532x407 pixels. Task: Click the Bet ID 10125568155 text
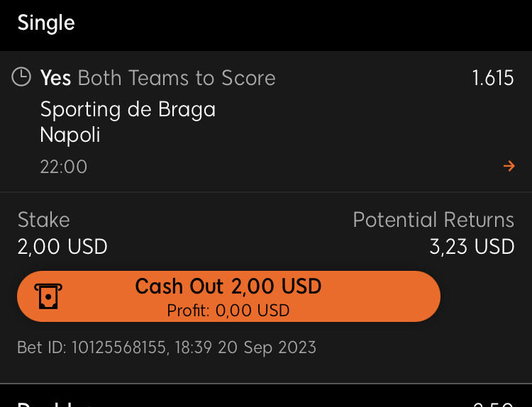[92, 347]
